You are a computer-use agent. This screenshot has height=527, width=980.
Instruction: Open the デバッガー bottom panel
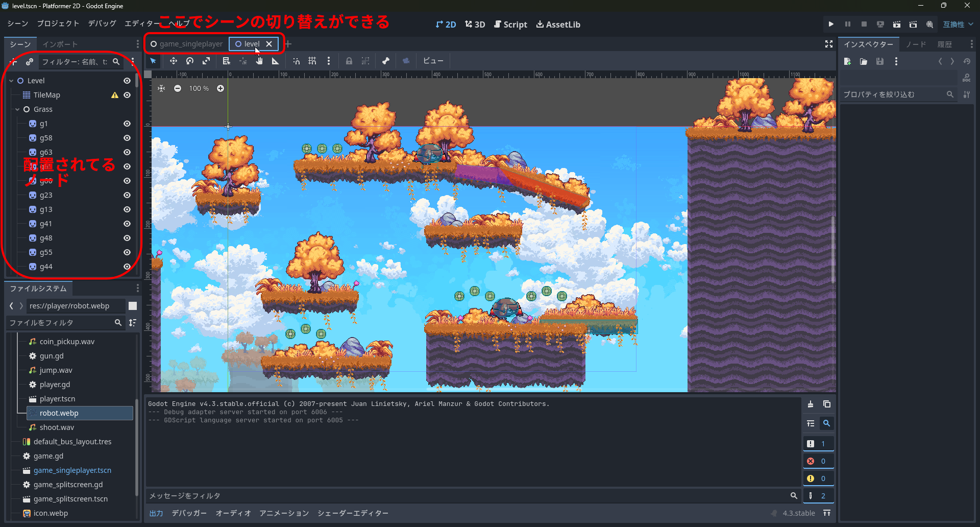[189, 513]
